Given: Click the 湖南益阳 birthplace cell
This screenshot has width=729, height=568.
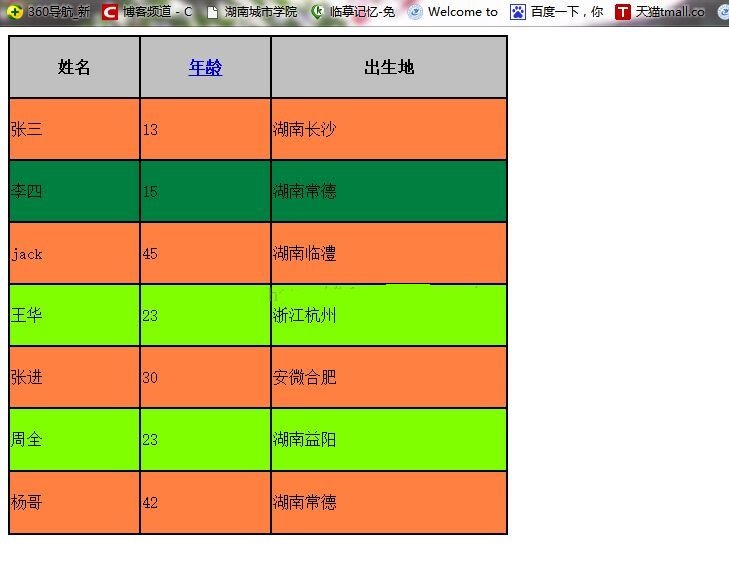Looking at the screenshot, I should [x=388, y=439].
